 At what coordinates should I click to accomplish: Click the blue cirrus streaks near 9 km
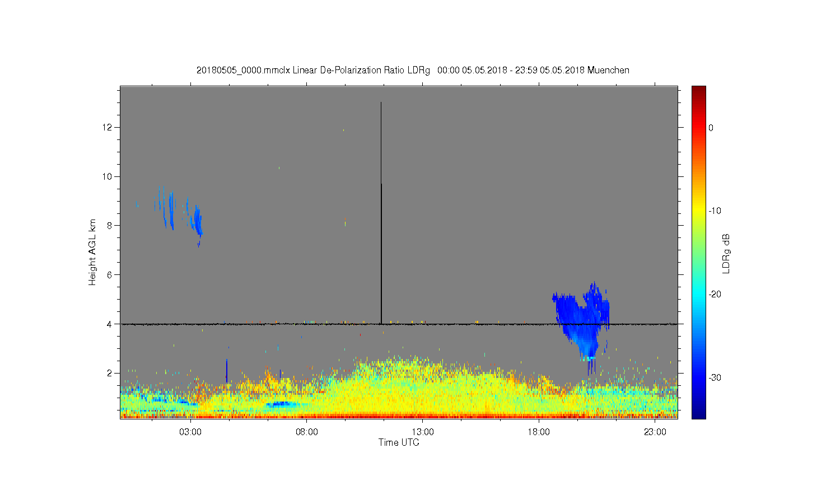[179, 216]
